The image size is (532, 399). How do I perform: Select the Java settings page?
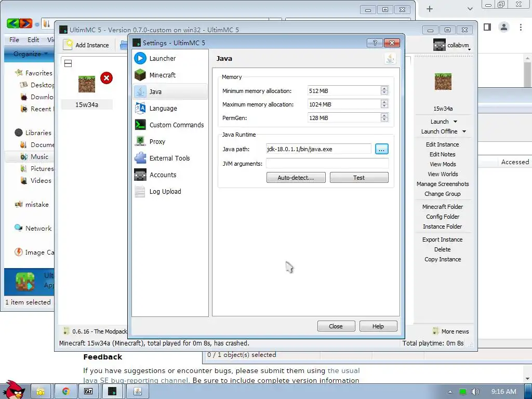(x=170, y=91)
